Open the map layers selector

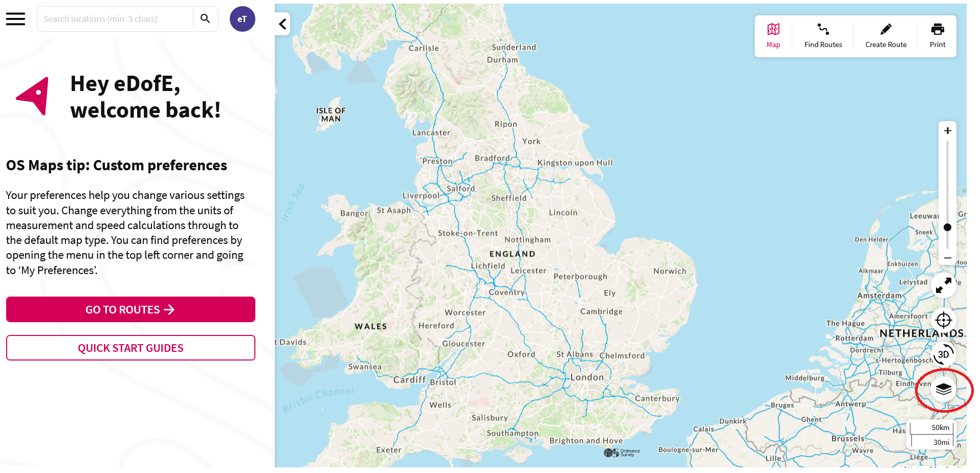(944, 390)
